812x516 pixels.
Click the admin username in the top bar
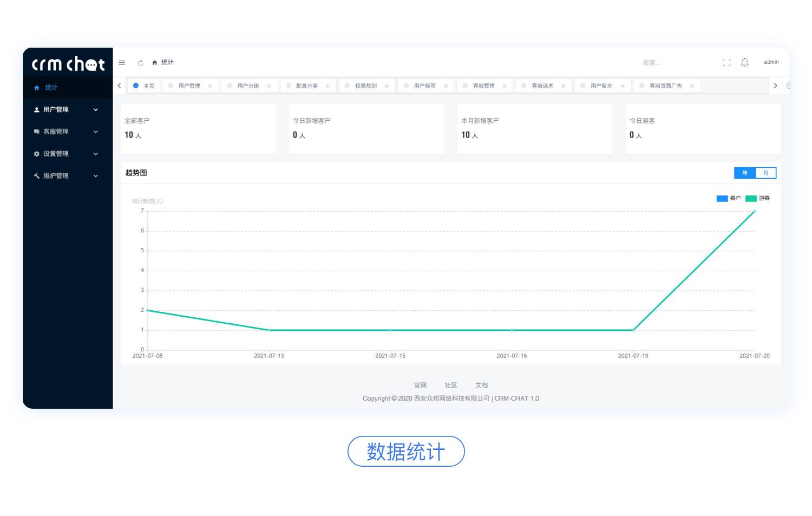(x=771, y=62)
